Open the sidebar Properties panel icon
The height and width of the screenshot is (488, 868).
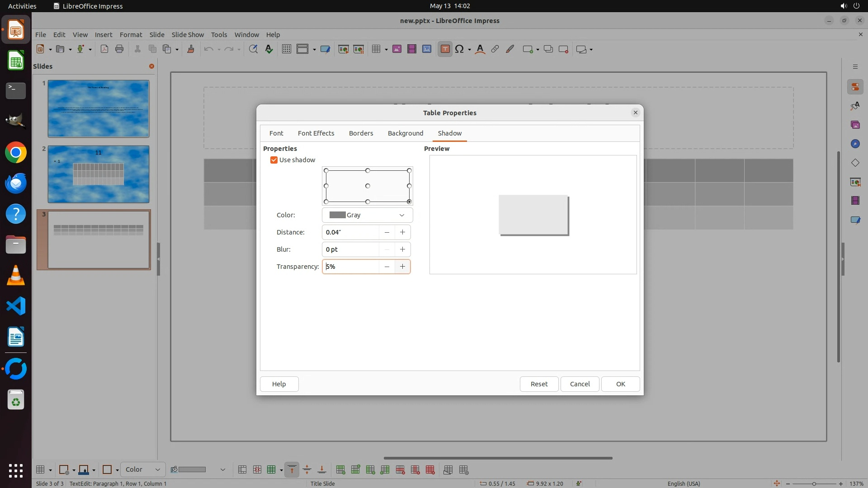pyautogui.click(x=855, y=87)
